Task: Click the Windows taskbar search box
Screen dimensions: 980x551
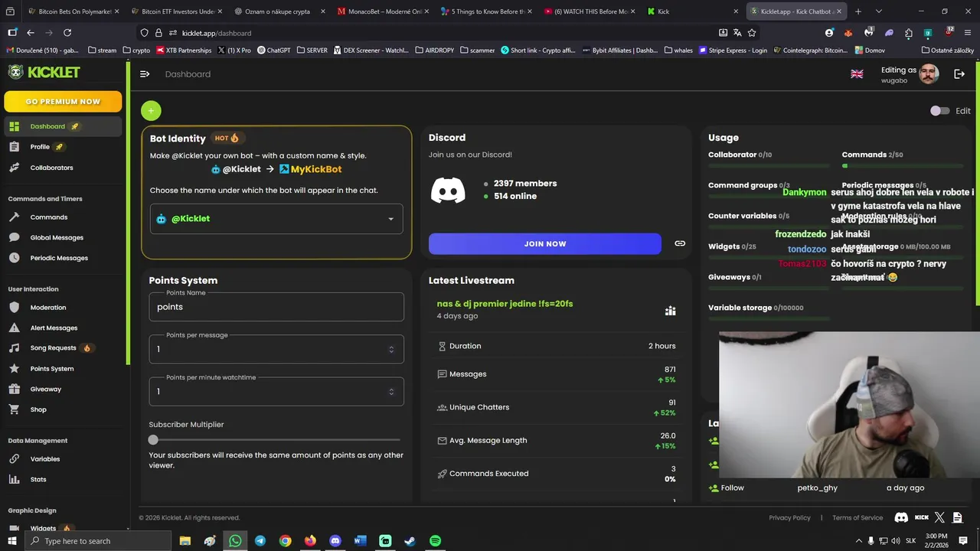Action: coord(99,541)
